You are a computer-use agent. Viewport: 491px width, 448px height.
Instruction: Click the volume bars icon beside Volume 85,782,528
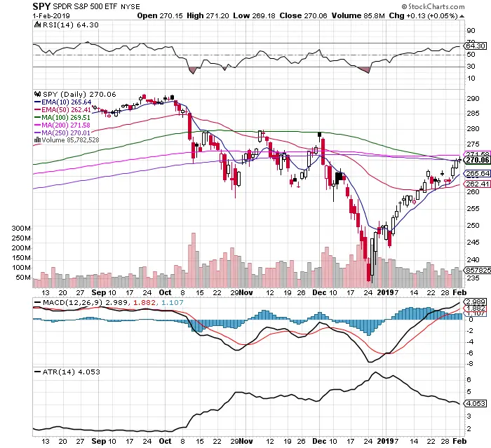pos(38,140)
